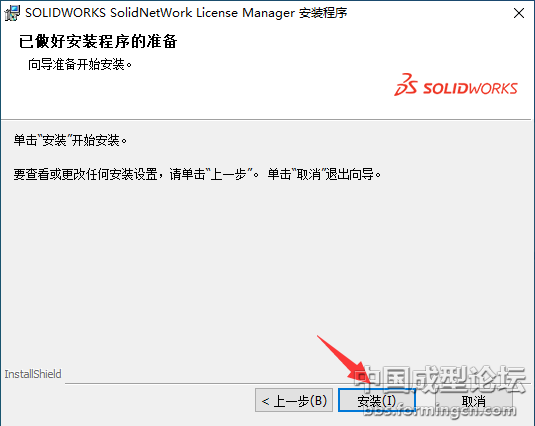The image size is (535, 426).
Task: Cancel the wizard with the 取消 button
Action: [474, 400]
